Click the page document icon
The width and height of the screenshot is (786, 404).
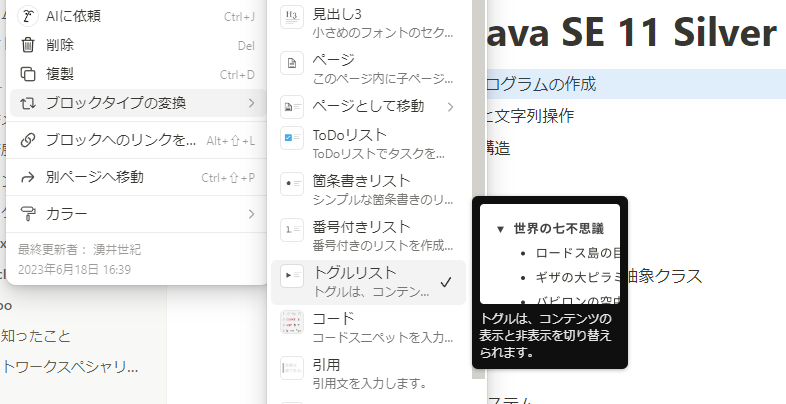(292, 63)
